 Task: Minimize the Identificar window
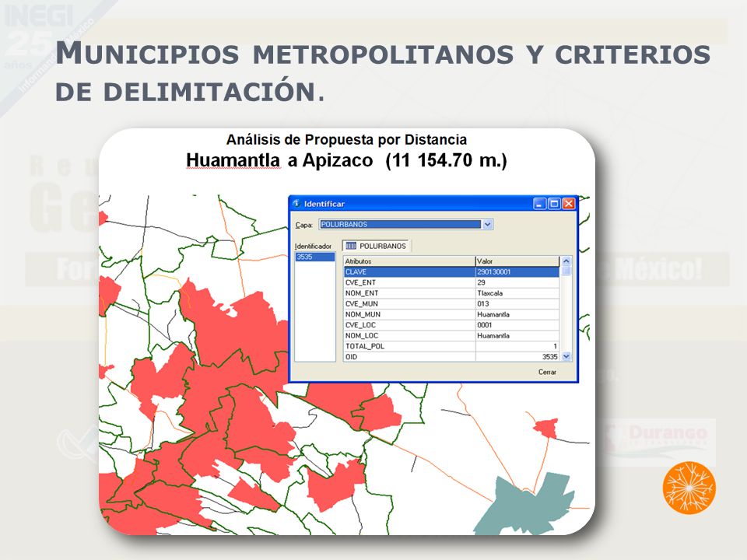(539, 204)
